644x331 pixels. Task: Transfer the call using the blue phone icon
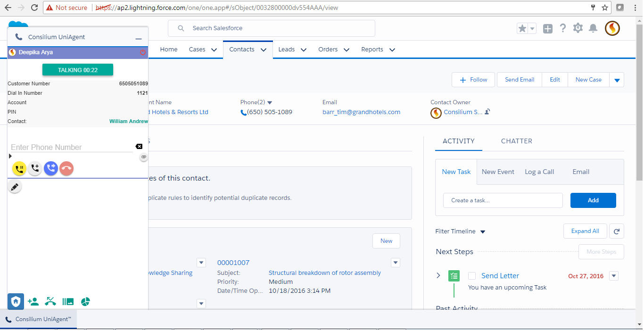tap(51, 169)
